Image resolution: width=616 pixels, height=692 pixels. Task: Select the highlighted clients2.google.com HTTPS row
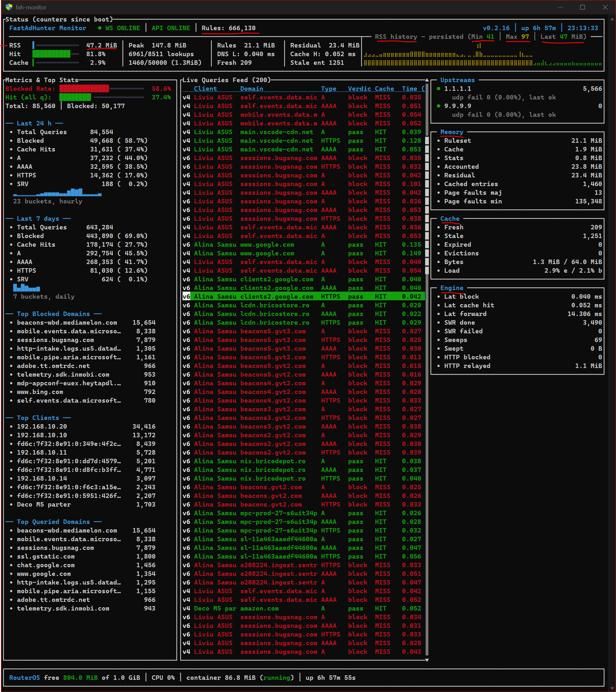tap(304, 296)
